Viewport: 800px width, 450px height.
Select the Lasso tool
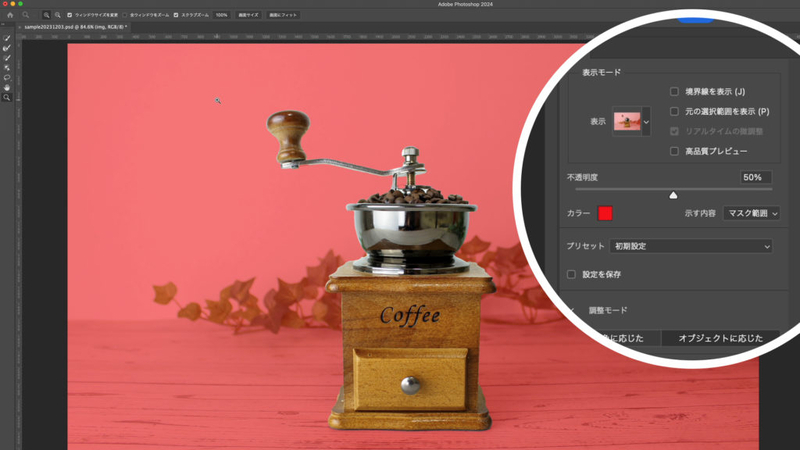(x=7, y=78)
